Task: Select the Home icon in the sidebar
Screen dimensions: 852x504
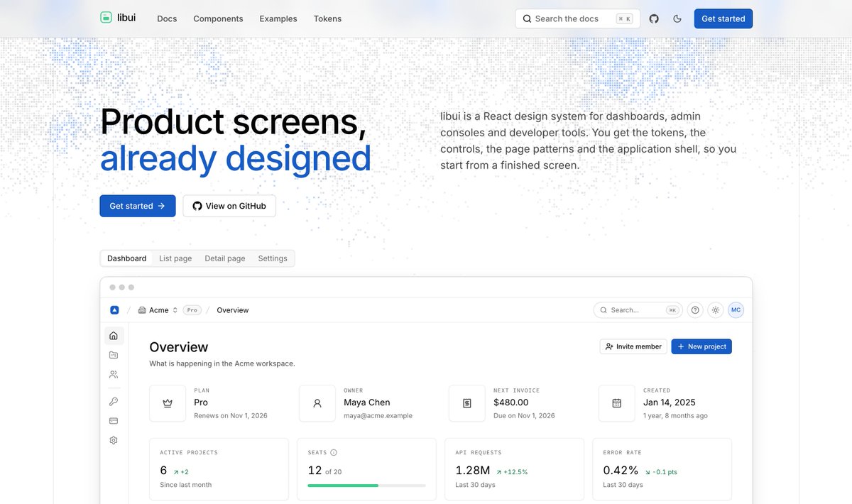Action: tap(114, 336)
